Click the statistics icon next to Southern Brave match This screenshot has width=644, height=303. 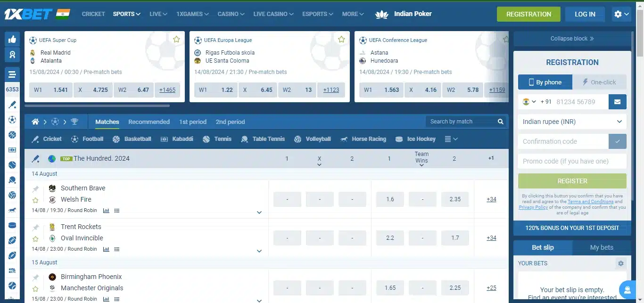click(x=106, y=210)
